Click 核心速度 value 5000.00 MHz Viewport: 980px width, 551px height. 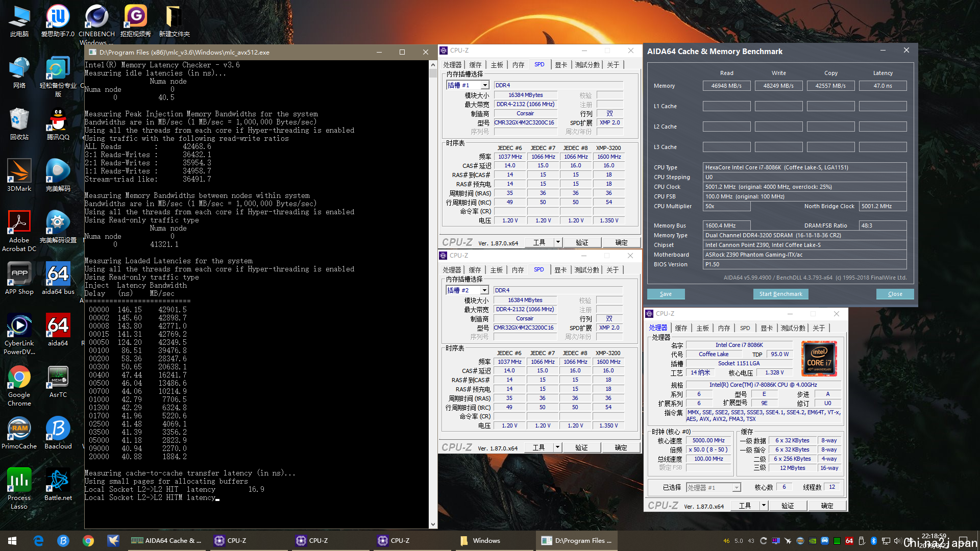(708, 440)
